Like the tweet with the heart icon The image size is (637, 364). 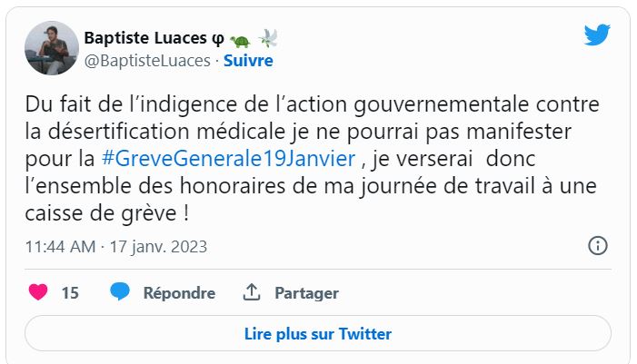click(38, 292)
